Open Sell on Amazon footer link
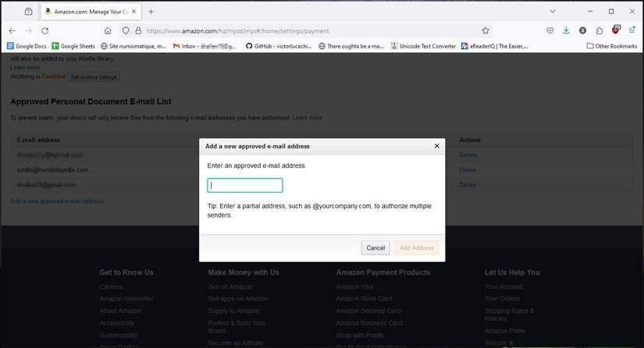 pos(230,287)
